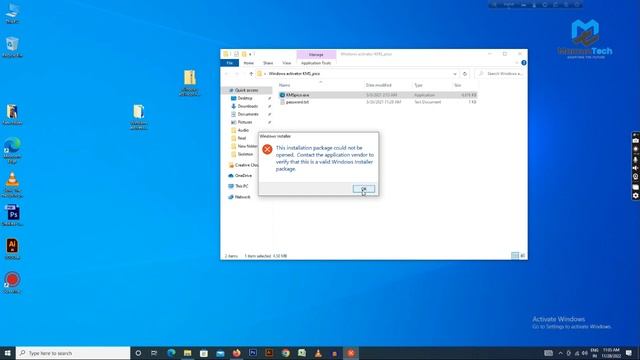
Task: Switch to the Home ribbon tab
Action: pyautogui.click(x=249, y=63)
